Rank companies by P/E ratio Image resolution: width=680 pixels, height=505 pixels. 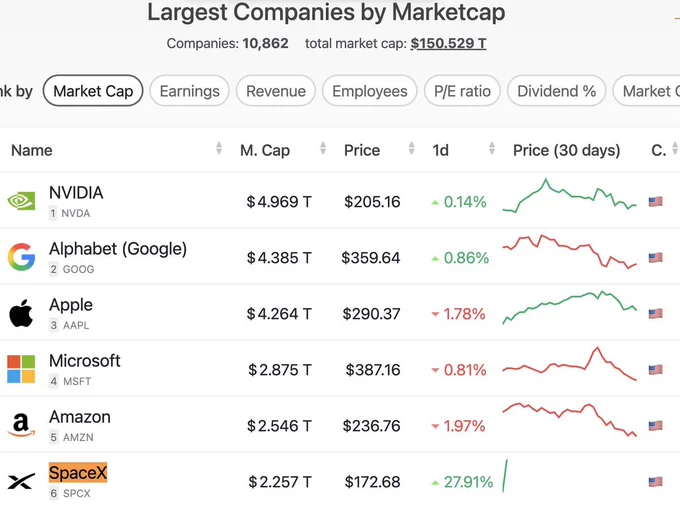[x=462, y=91]
